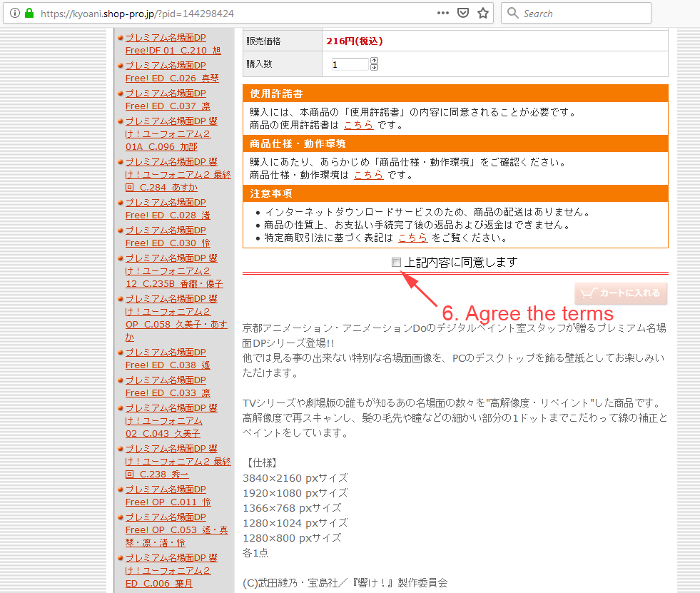Save page to Pocket icon
Screen dimensions: 700x593
(x=462, y=13)
